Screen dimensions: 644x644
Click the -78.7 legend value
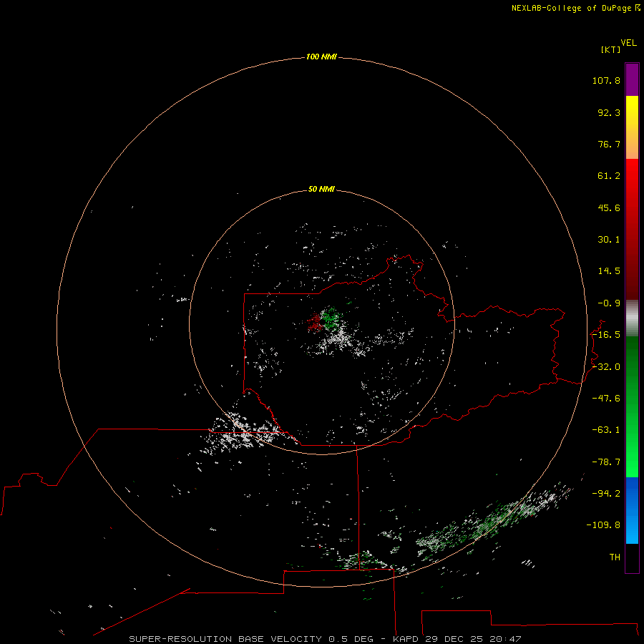pyautogui.click(x=606, y=462)
